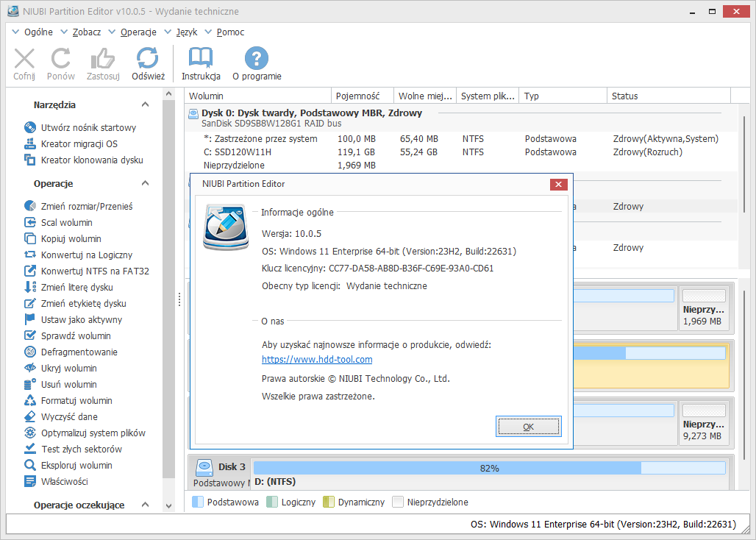The width and height of the screenshot is (756, 540).
Task: Start Kreator klonowania dysku wizard
Action: pyautogui.click(x=83, y=160)
